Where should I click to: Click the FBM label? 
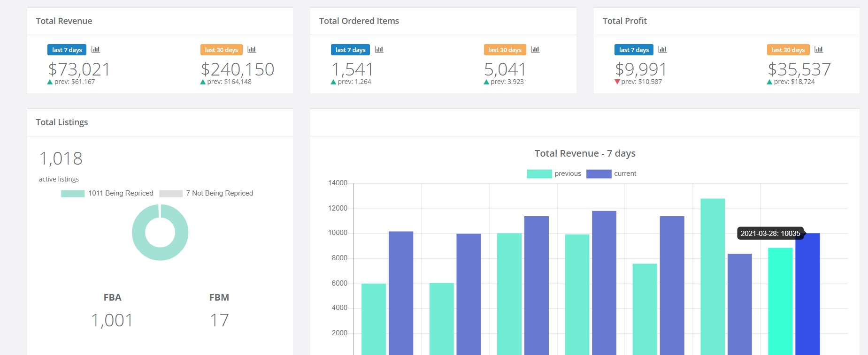point(219,297)
